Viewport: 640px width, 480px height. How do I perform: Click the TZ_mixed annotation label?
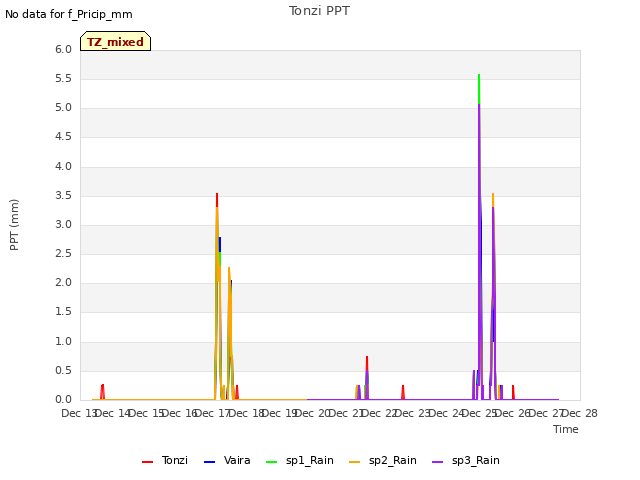pyautogui.click(x=116, y=41)
